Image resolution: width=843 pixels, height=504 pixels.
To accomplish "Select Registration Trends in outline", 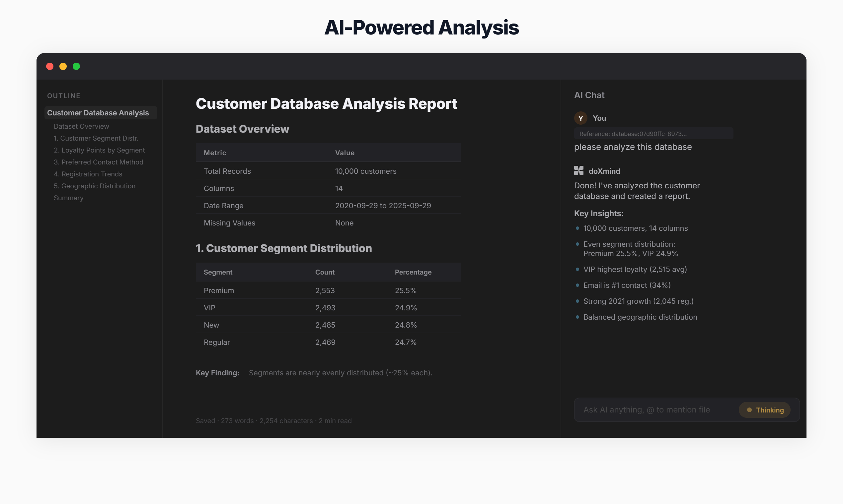I will (x=88, y=174).
